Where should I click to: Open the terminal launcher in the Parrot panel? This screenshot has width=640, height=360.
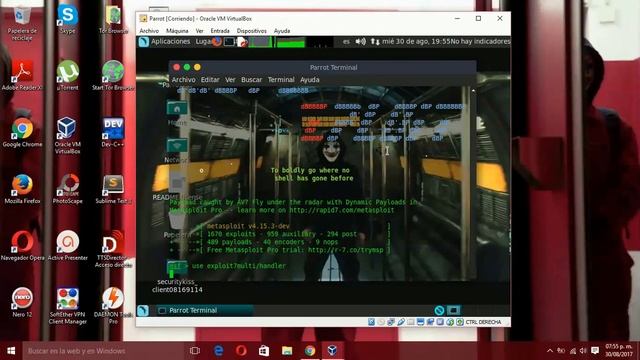tap(229, 42)
